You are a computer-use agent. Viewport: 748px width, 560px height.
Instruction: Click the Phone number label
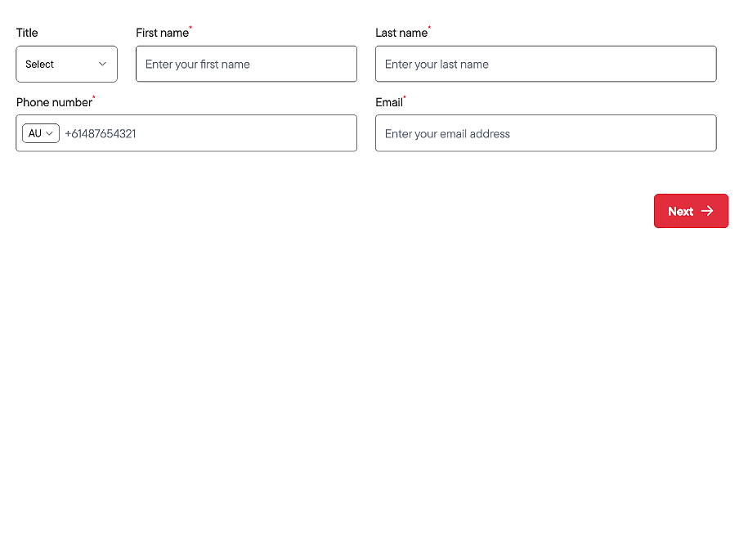tap(54, 102)
